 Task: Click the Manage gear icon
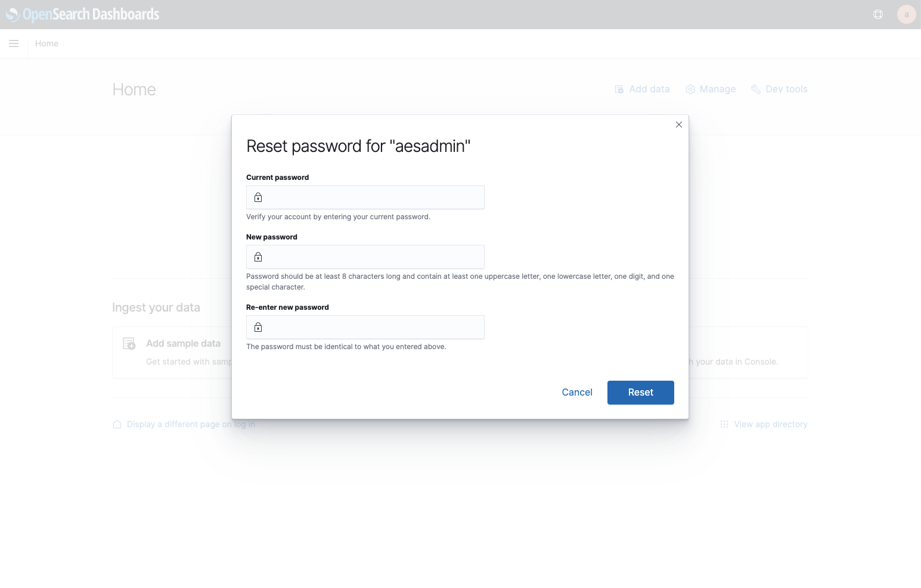click(x=690, y=89)
